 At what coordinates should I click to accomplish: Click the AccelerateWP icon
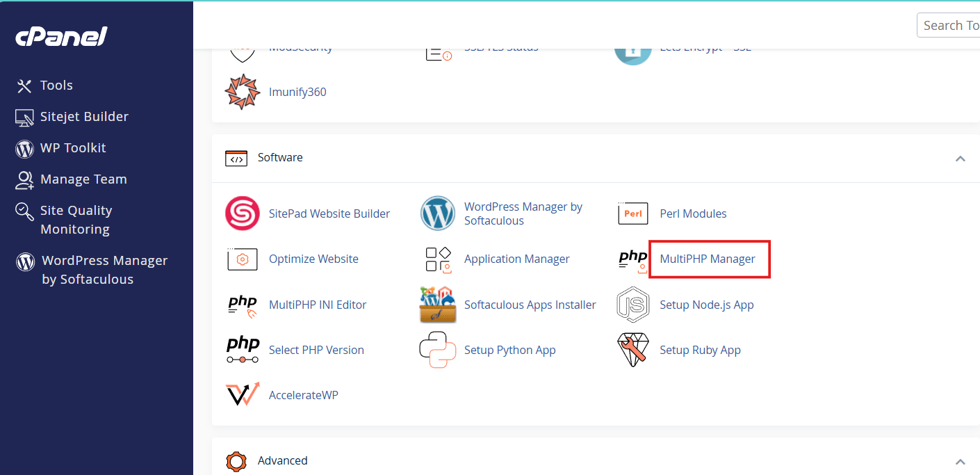pos(242,394)
